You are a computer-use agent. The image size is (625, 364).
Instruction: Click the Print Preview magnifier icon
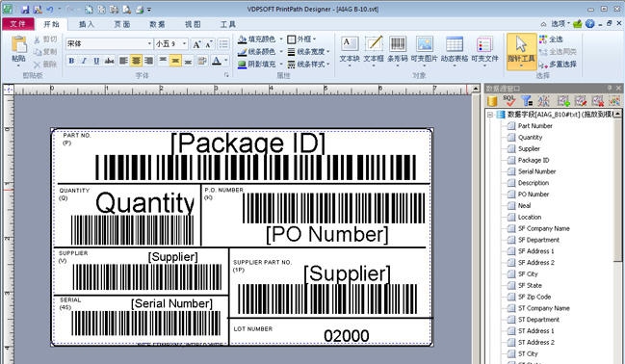127,9
